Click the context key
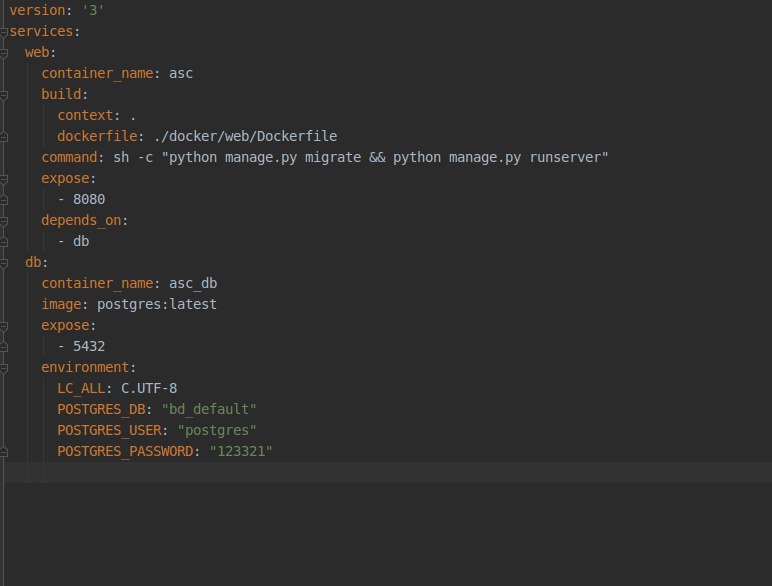Screen dimensions: 772x586 [85, 115]
